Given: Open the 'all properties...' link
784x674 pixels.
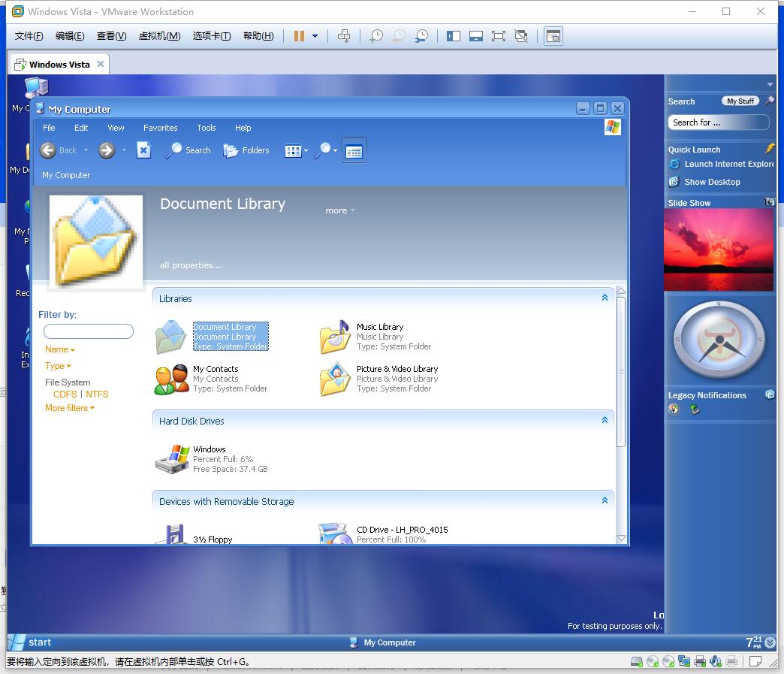Looking at the screenshot, I should point(191,265).
